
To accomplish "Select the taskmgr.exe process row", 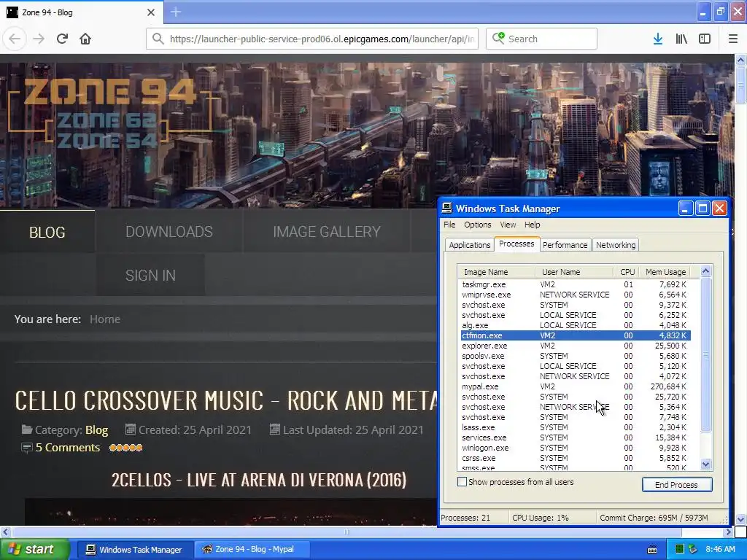I will [576, 284].
